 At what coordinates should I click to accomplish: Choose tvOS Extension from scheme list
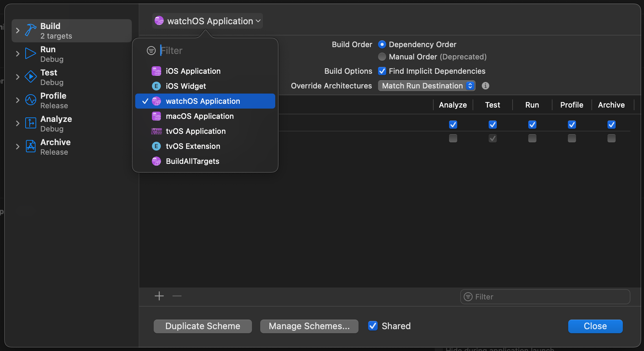(205, 146)
